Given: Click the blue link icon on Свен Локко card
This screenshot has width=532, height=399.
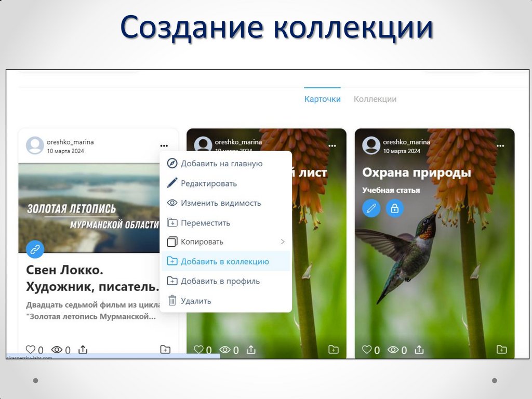Looking at the screenshot, I should pos(35,249).
